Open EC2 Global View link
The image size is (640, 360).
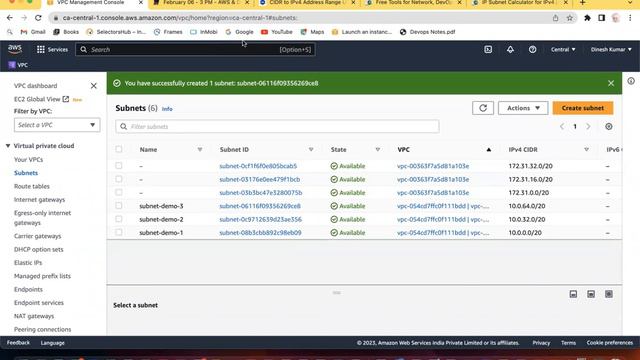(42, 99)
